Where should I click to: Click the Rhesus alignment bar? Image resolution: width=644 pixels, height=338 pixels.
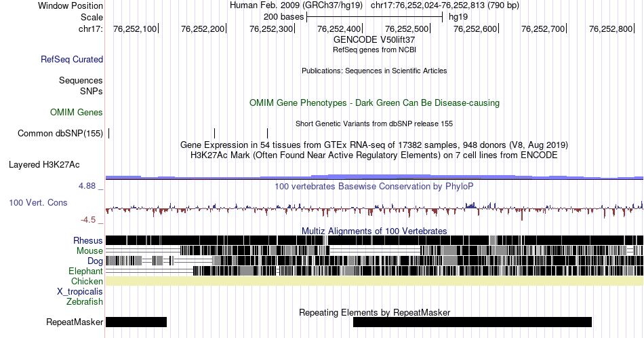(375, 240)
